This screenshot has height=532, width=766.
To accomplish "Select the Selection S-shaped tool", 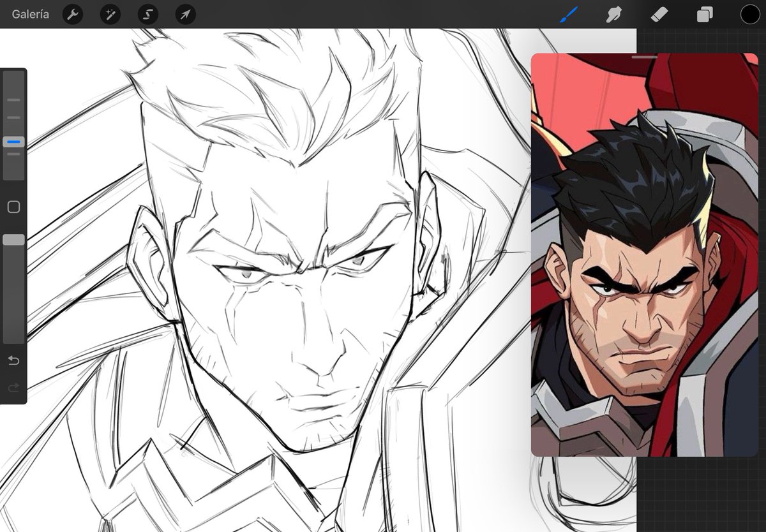I will click(x=148, y=14).
